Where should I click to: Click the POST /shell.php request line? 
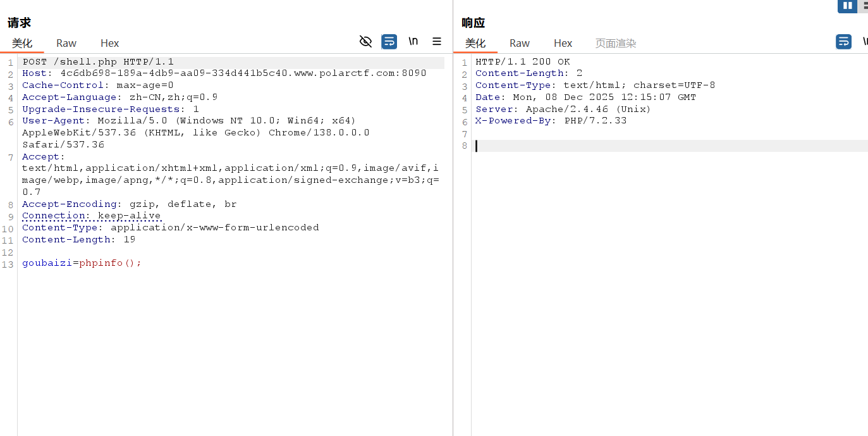pos(98,62)
